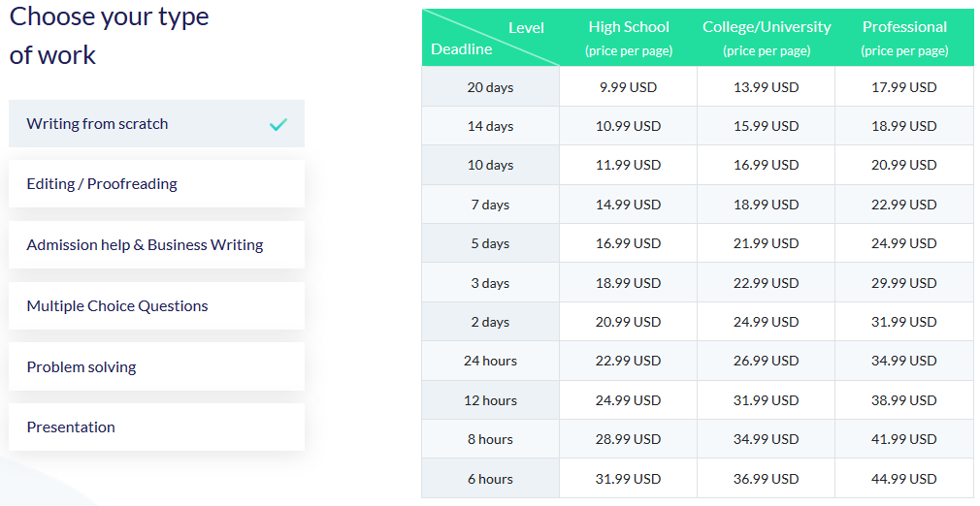The image size is (980, 506).
Task: Click the 41.99 USD price cell
Action: pos(904,439)
